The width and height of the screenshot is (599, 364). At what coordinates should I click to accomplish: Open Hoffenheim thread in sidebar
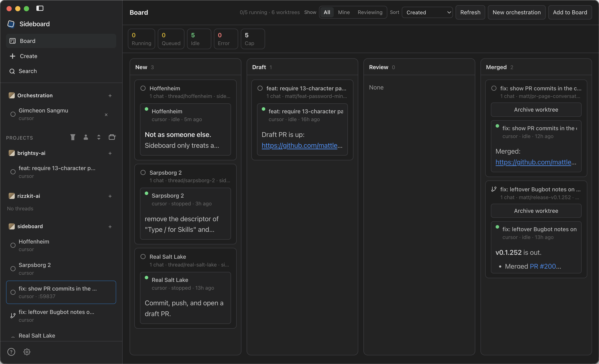(x=61, y=245)
